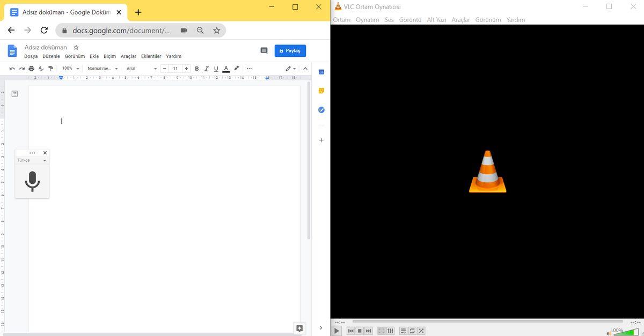Image resolution: width=644 pixels, height=336 pixels.
Task: Open VLC extended settings equalizer icon
Action: click(x=390, y=331)
